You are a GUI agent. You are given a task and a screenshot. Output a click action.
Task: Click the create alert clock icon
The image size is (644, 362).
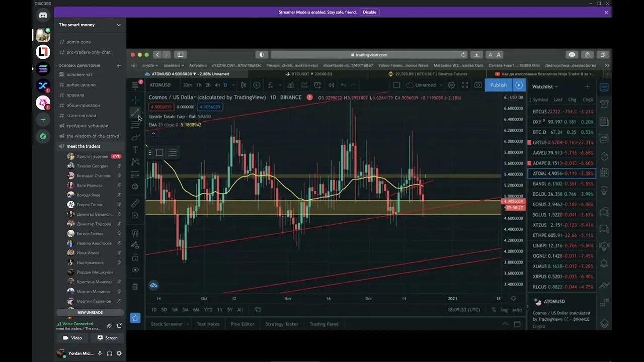pyautogui.click(x=317, y=85)
